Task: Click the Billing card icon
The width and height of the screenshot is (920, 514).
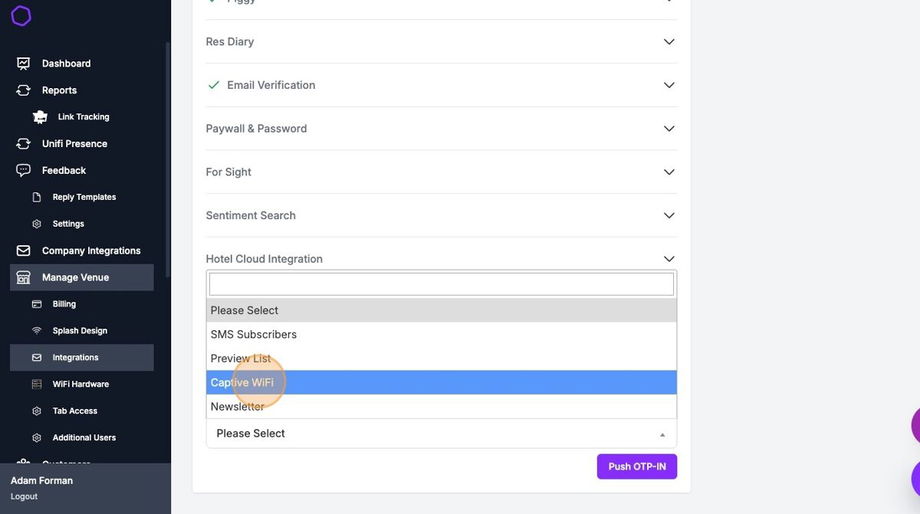Action: 37,304
